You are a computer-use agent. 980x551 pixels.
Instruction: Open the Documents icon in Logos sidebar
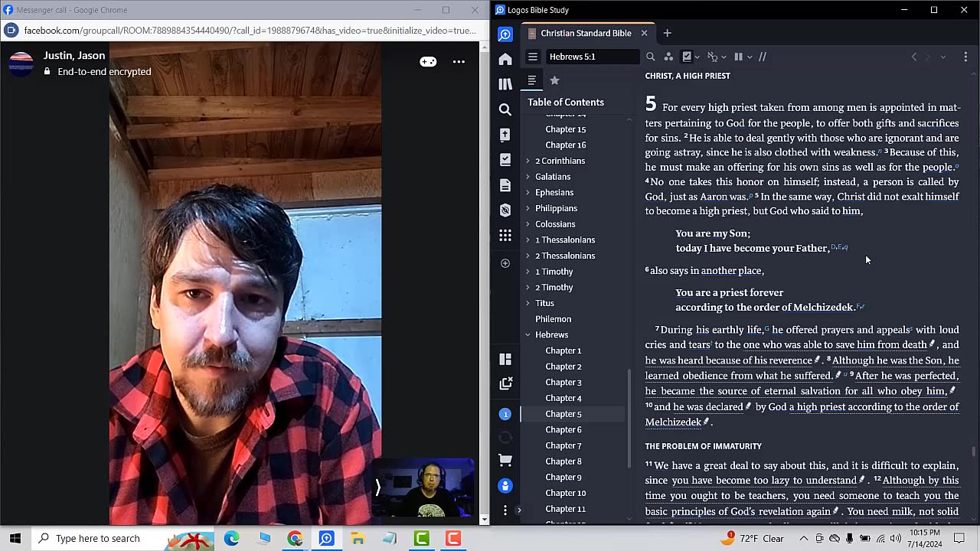click(x=505, y=185)
